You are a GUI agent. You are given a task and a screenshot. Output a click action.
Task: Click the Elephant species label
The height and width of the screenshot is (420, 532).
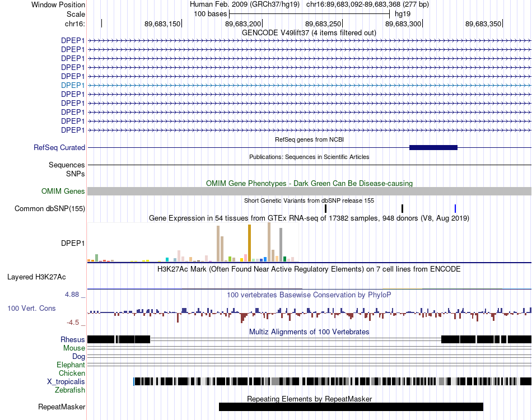[x=71, y=365]
